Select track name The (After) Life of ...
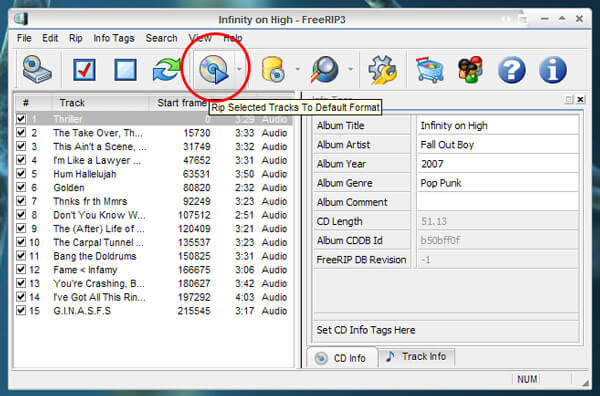The height and width of the screenshot is (396, 600). point(99,229)
